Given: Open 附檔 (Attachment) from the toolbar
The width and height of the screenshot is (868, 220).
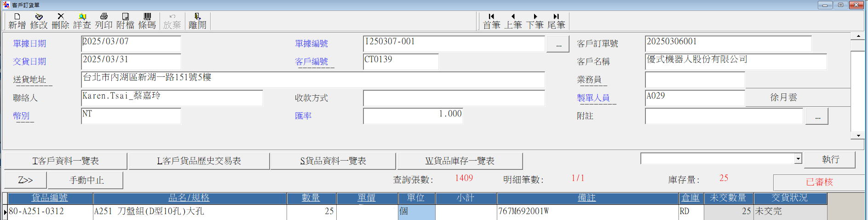Looking at the screenshot, I should 125,21.
